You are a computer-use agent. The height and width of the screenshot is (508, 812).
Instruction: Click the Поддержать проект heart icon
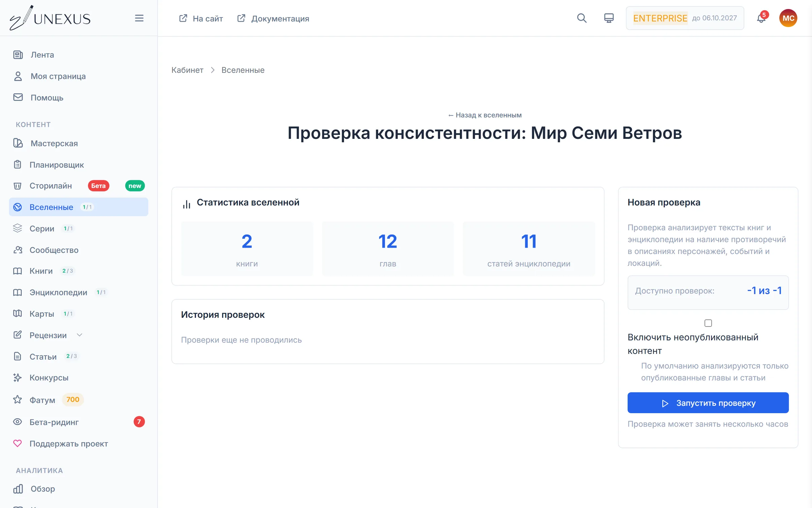(17, 443)
